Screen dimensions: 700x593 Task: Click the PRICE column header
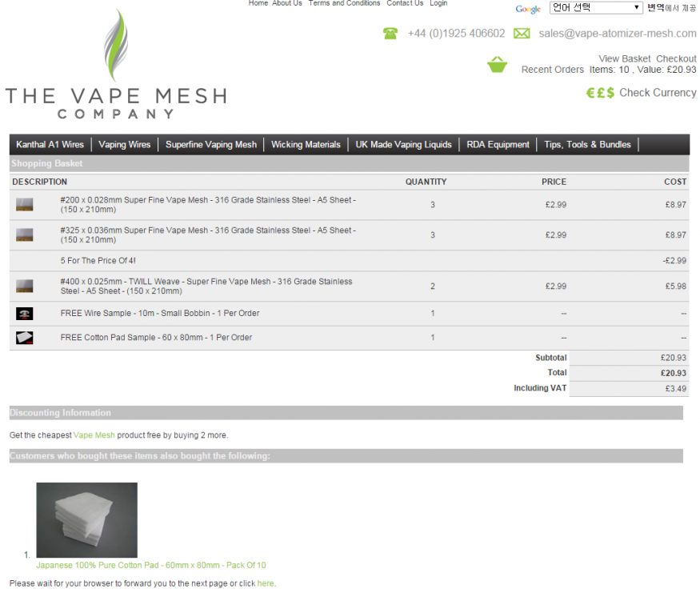[554, 182]
